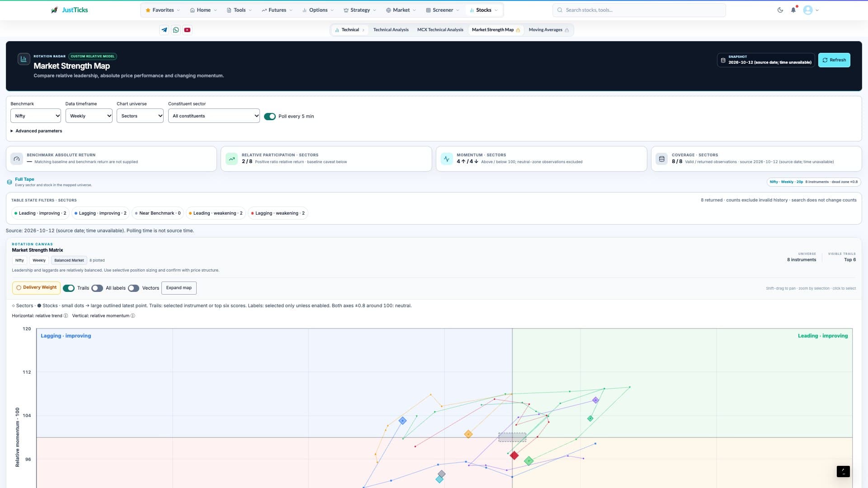Toggle Delivery Weight option
Image resolution: width=868 pixels, height=488 pixels.
[x=36, y=288]
